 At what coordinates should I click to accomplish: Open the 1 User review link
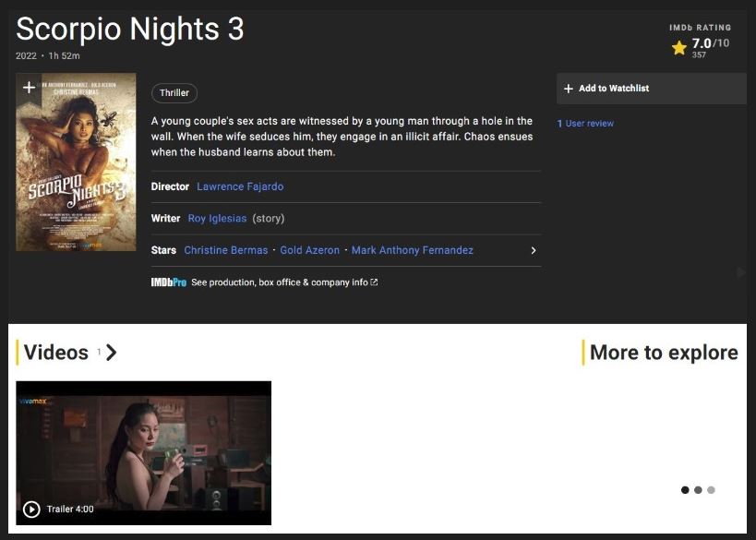[x=585, y=124]
